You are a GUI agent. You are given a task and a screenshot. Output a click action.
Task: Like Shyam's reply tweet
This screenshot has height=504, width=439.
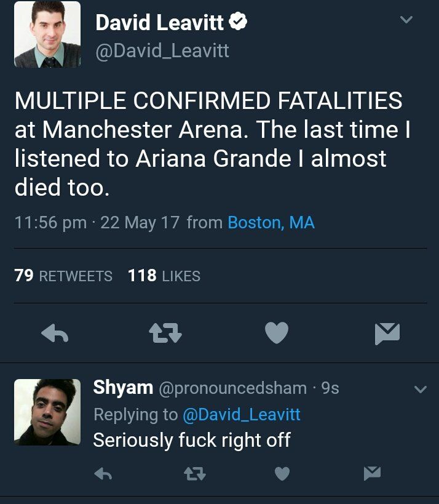[282, 473]
